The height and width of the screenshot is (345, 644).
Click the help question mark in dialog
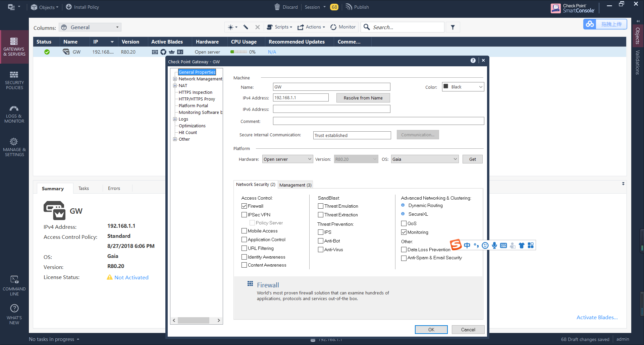tap(473, 60)
